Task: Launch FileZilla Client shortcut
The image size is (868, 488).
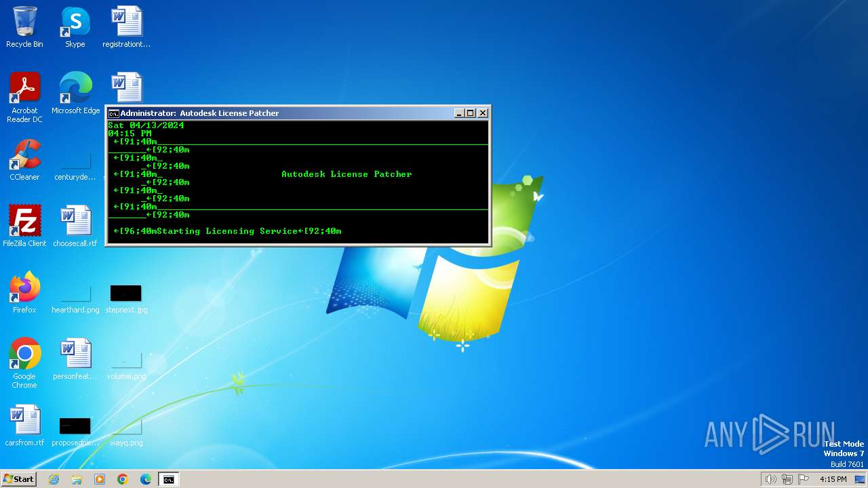Action: tap(24, 226)
